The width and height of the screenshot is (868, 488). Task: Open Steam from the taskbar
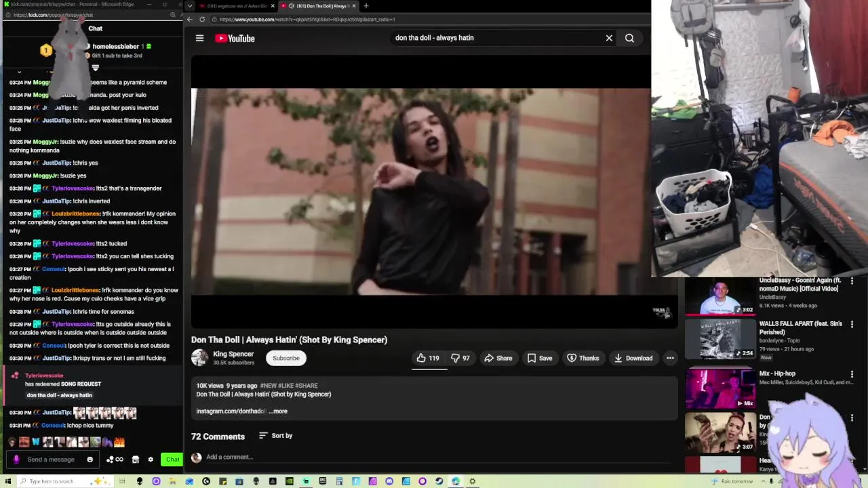tap(439, 481)
